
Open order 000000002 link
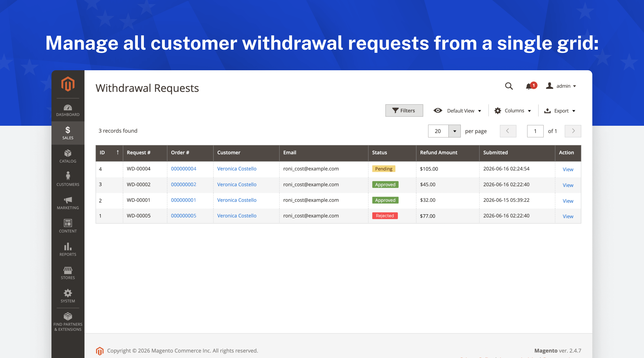point(183,185)
